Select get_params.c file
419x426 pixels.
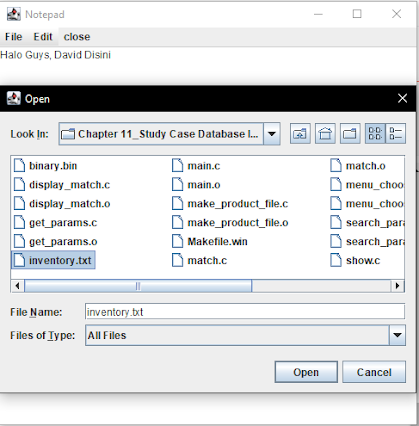tap(55, 223)
